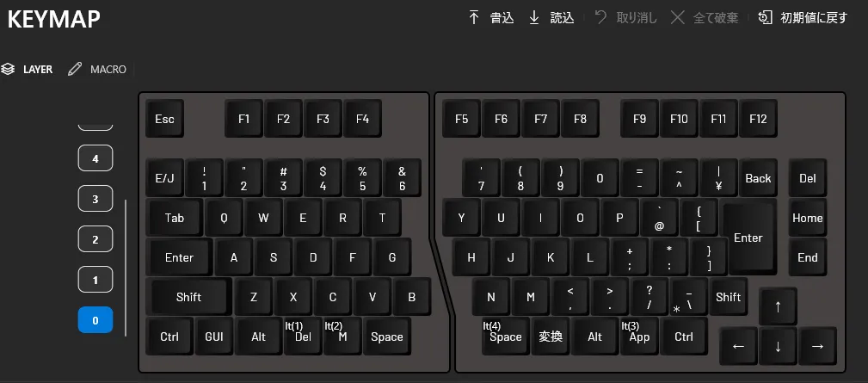Click the write (書込) upload arrow icon
868x383 pixels.
[x=474, y=18]
